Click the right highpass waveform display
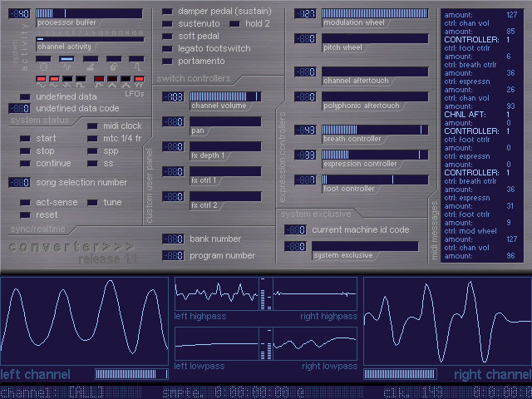The image size is (532, 399). (315, 293)
